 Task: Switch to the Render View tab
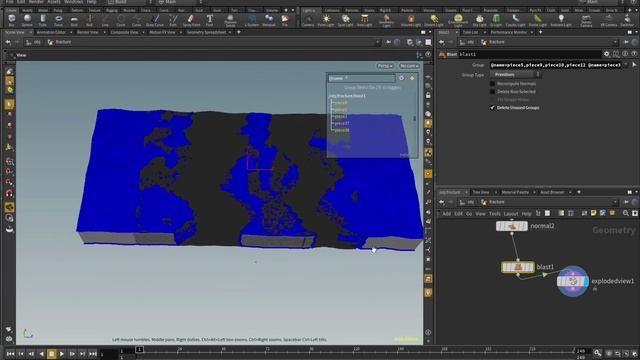click(x=88, y=32)
